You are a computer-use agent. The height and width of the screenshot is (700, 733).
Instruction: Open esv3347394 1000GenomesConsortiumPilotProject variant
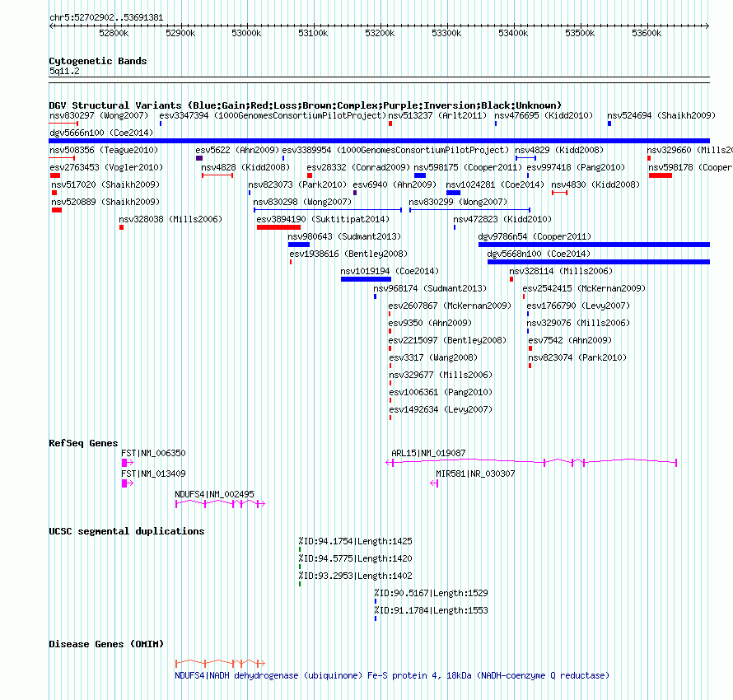[x=273, y=115]
